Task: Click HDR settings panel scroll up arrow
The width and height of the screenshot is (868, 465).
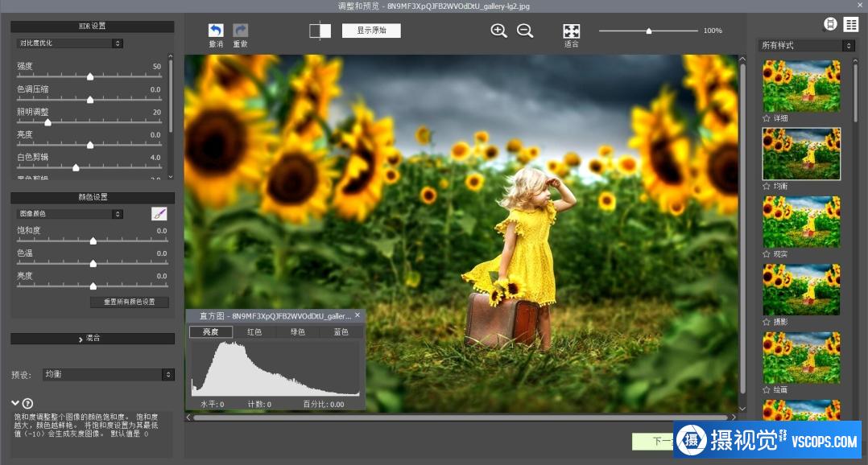Action: pos(171,56)
